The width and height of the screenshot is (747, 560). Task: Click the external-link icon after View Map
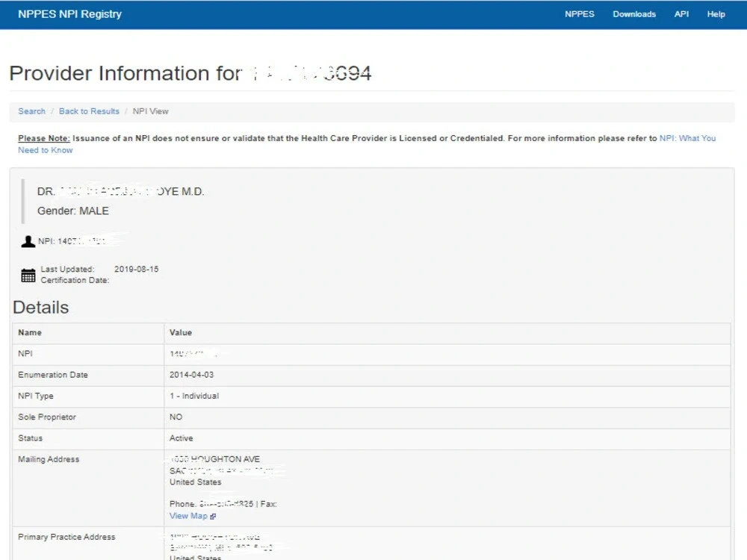pyautogui.click(x=212, y=516)
